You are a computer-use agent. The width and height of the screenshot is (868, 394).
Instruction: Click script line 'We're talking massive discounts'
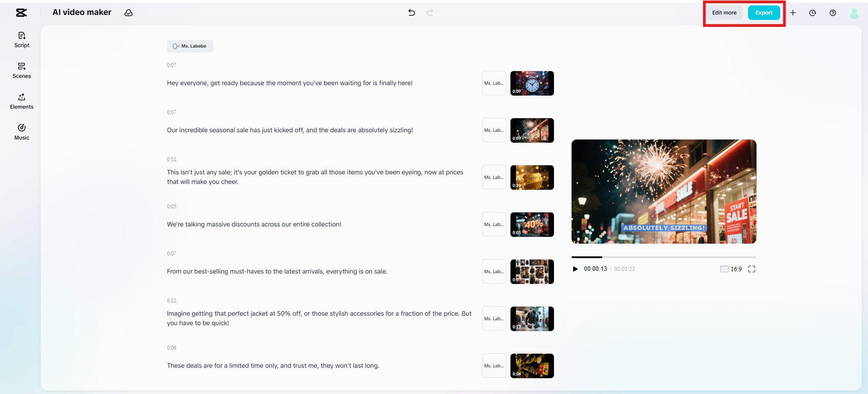click(254, 225)
